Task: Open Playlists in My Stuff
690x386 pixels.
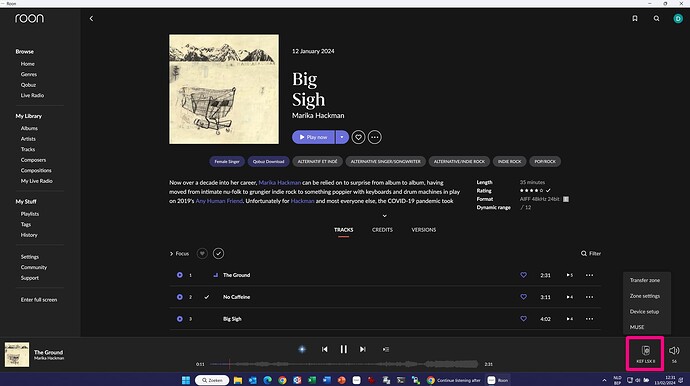Action: pyautogui.click(x=29, y=214)
